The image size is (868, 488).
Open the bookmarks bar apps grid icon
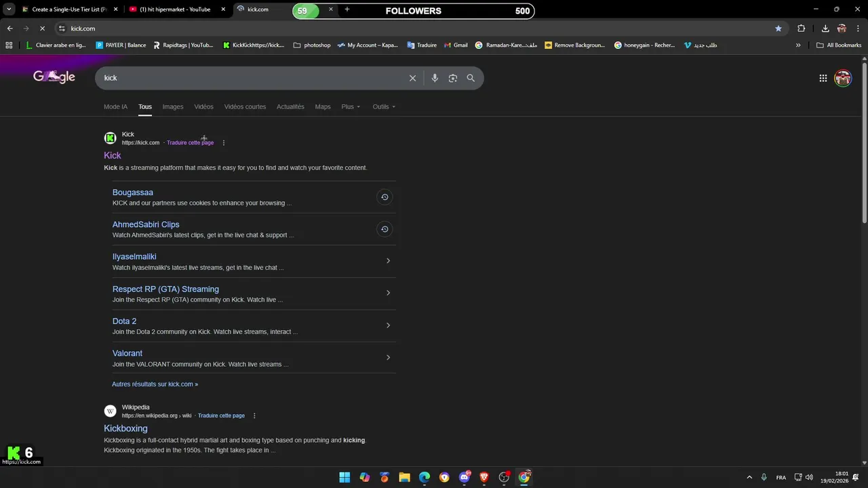pos(9,45)
